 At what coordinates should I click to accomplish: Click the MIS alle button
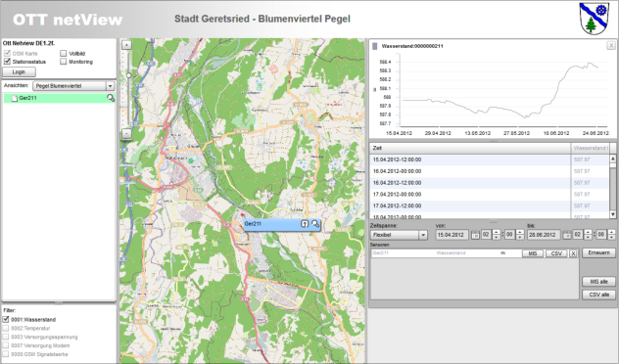[598, 282]
